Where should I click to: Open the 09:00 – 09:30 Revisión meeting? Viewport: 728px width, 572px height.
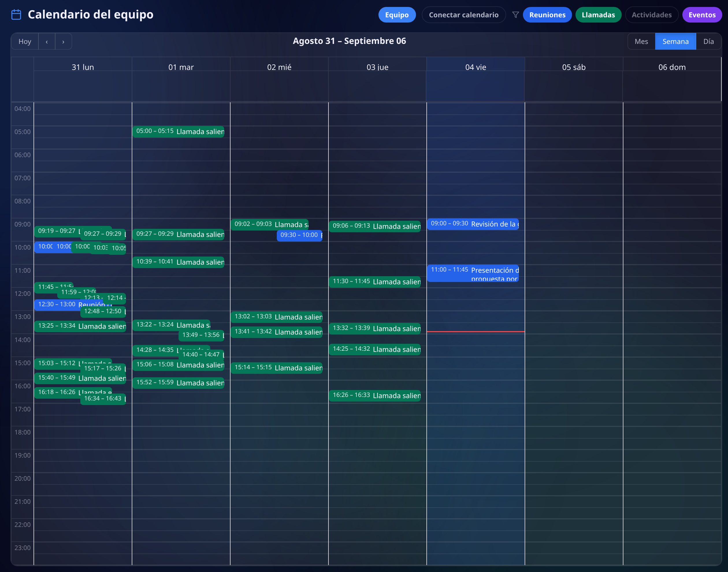point(473,224)
